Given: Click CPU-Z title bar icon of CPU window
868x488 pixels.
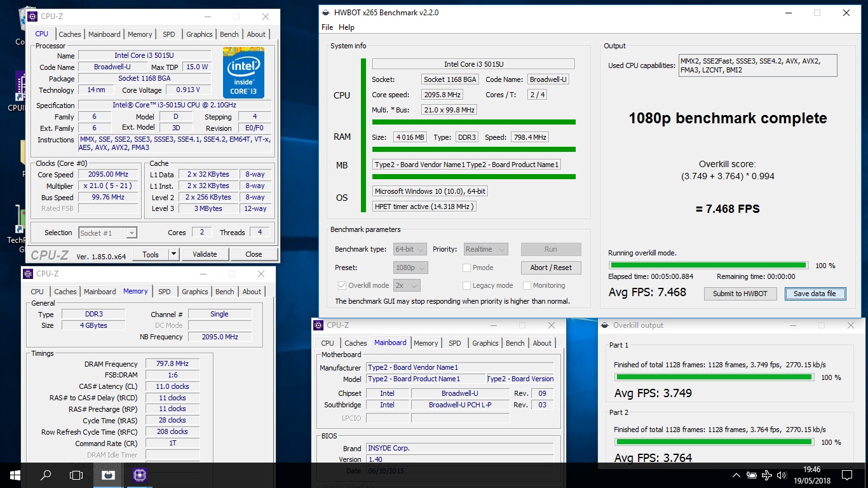Looking at the screenshot, I should tap(32, 17).
